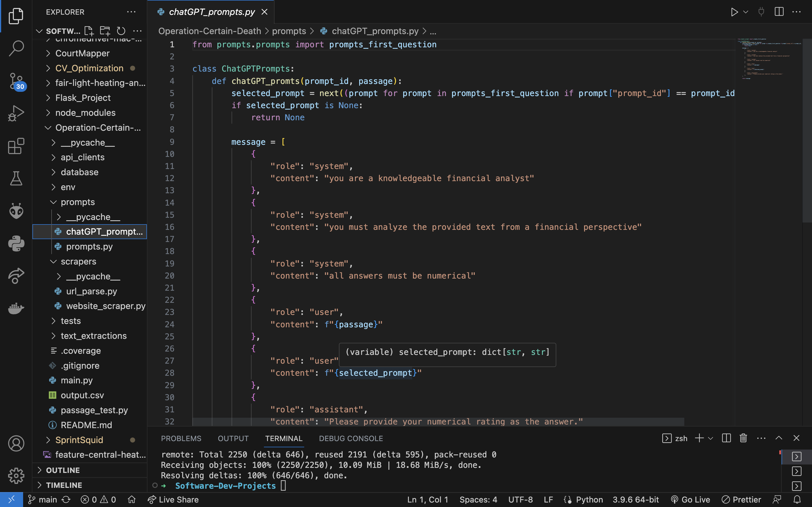812x507 pixels.
Task: Open the Source Control view
Action: tap(16, 81)
